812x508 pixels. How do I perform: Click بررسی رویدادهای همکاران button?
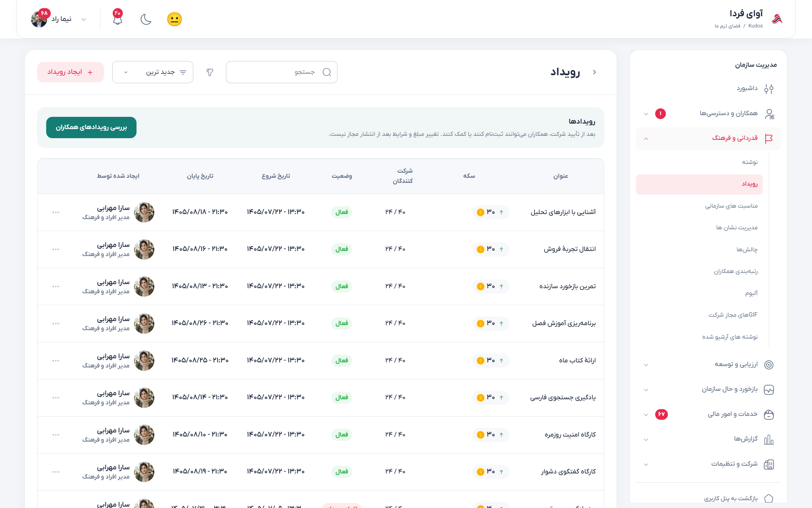tap(91, 127)
